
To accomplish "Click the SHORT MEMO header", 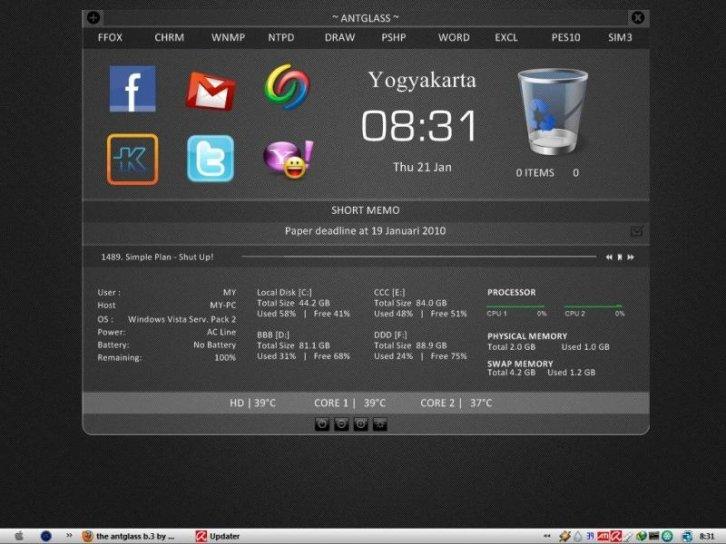I will [x=365, y=210].
